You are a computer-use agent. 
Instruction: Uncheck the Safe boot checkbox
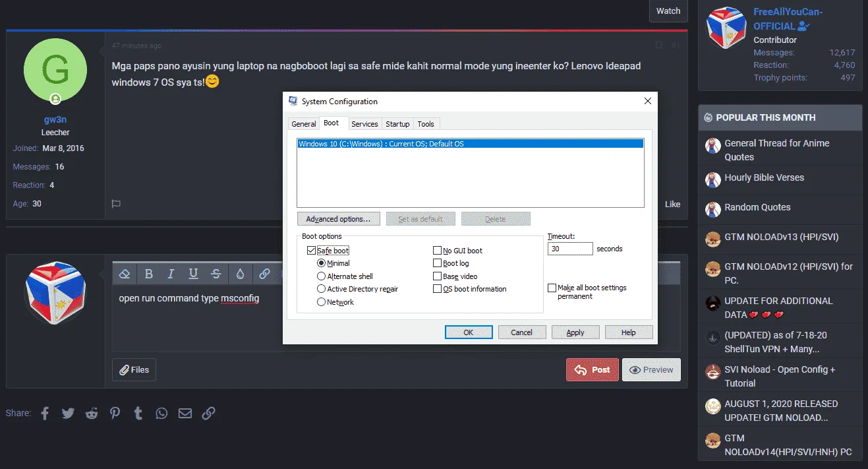coord(311,251)
